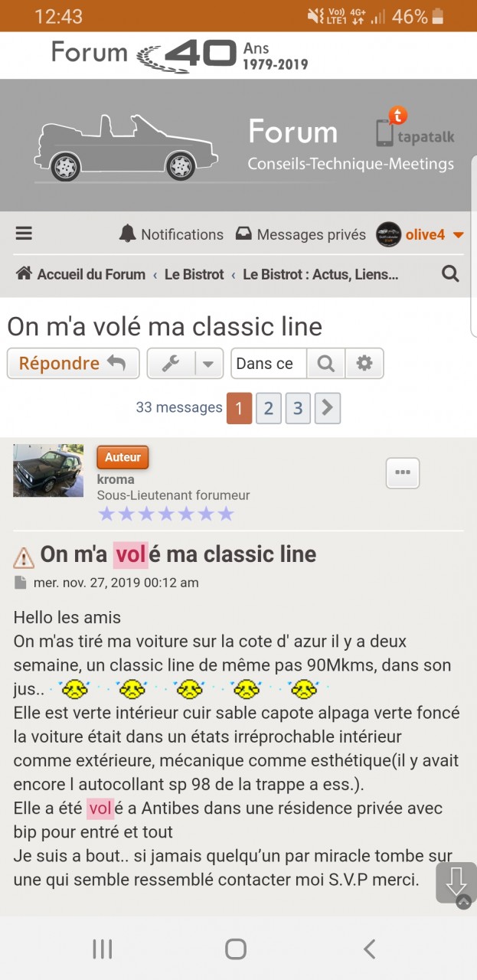The image size is (477, 980).
Task: Tap the search magnifier in breadcrumb bar
Action: (450, 273)
